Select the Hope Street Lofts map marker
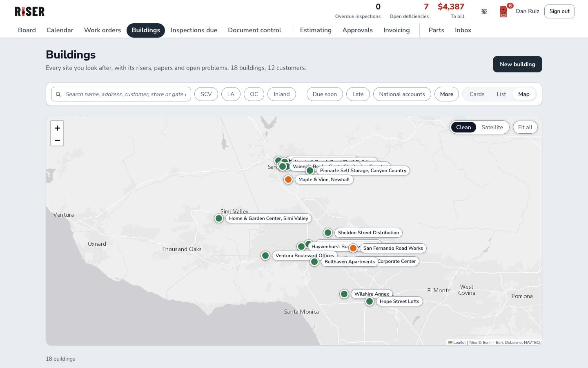This screenshot has height=368, width=588. point(370,301)
